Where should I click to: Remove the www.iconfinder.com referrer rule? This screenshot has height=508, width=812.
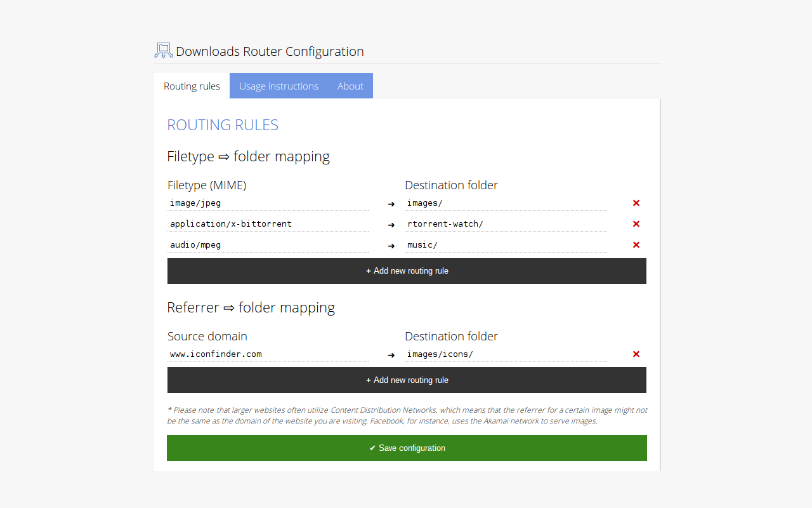(x=636, y=354)
